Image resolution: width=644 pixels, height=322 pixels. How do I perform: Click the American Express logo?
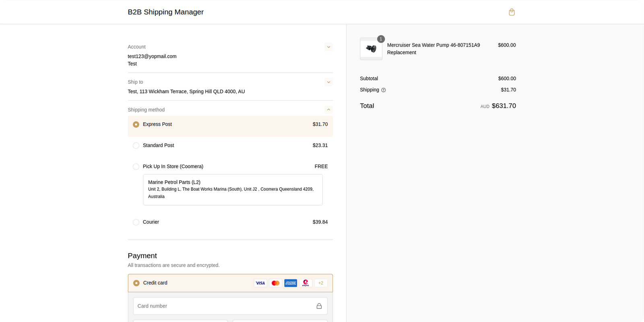click(x=291, y=283)
